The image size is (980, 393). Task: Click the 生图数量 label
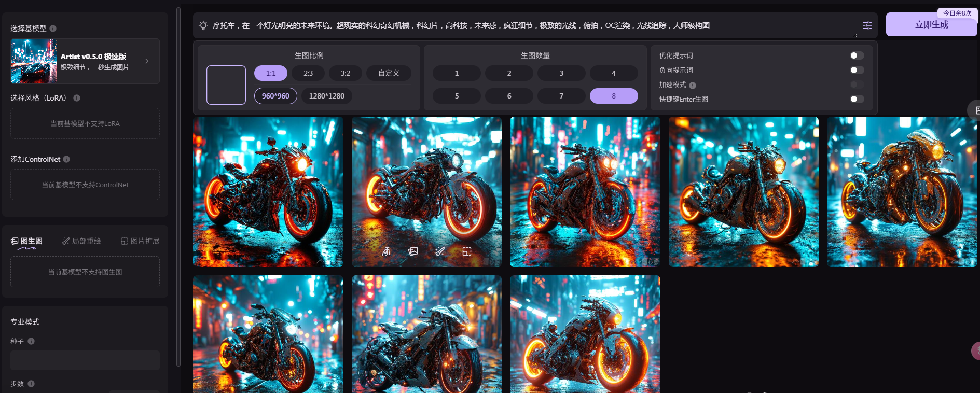(535, 55)
